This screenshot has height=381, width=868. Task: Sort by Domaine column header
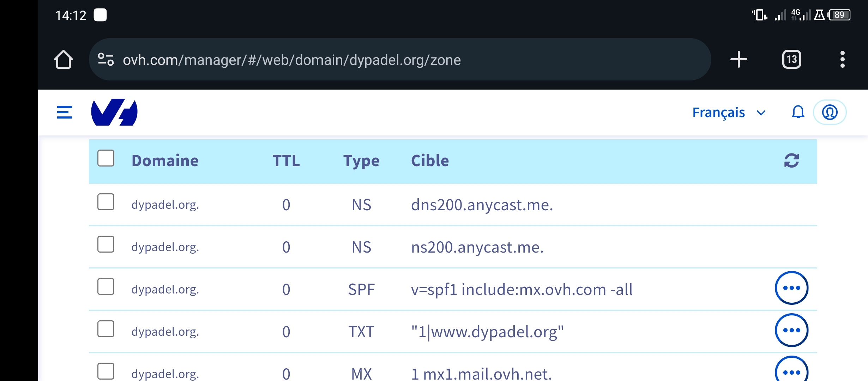click(165, 161)
